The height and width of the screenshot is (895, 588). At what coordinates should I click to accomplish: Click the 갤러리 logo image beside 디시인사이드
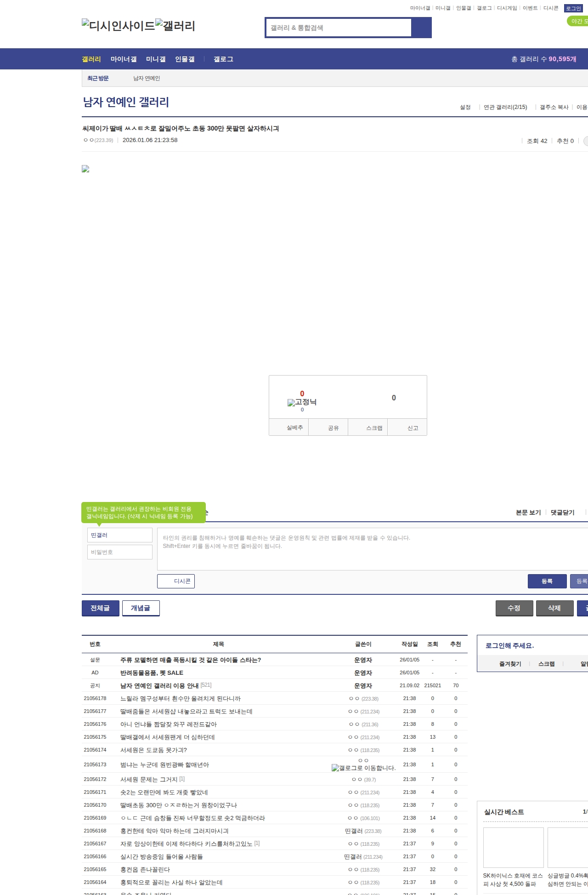(175, 26)
